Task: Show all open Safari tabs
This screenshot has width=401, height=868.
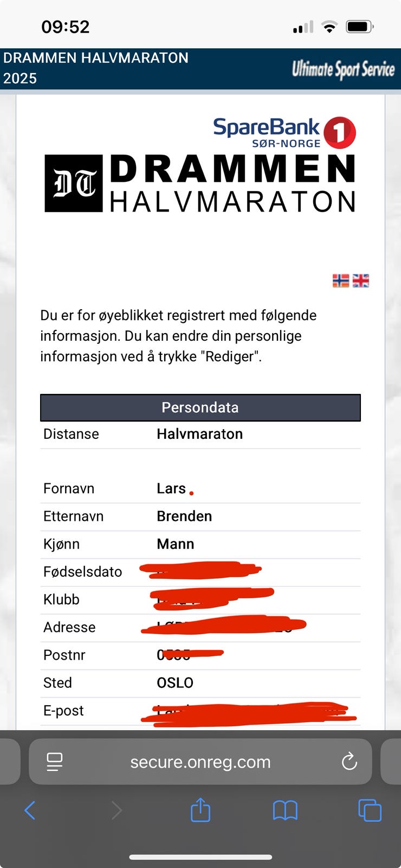Action: tap(370, 810)
